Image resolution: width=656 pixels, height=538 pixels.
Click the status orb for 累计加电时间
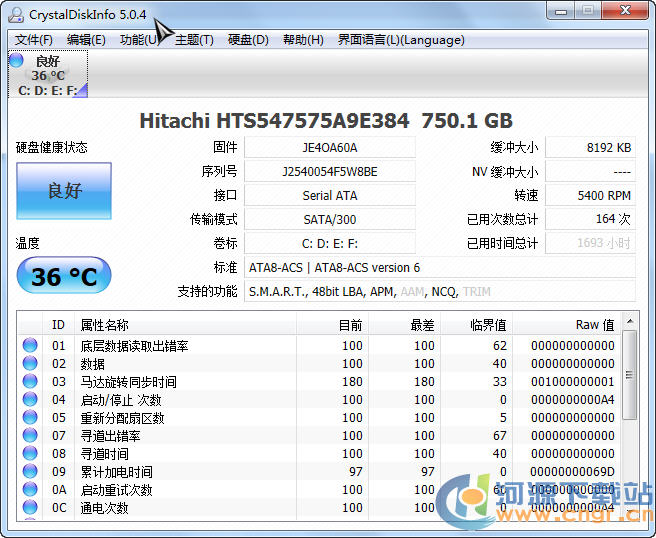(x=30, y=472)
